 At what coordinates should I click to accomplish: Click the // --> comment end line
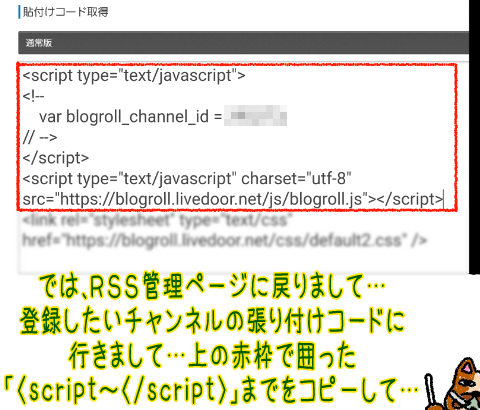pos(40,137)
